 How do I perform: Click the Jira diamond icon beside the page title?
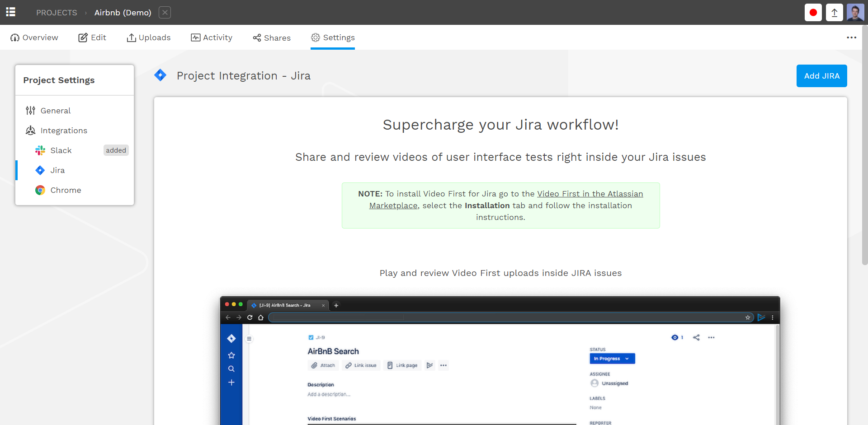pos(160,75)
